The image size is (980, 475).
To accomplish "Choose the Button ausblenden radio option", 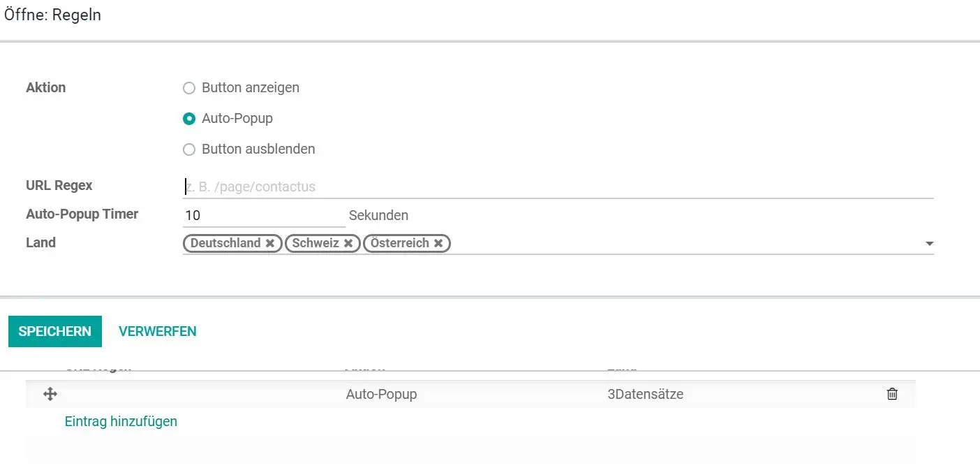I will click(x=188, y=149).
